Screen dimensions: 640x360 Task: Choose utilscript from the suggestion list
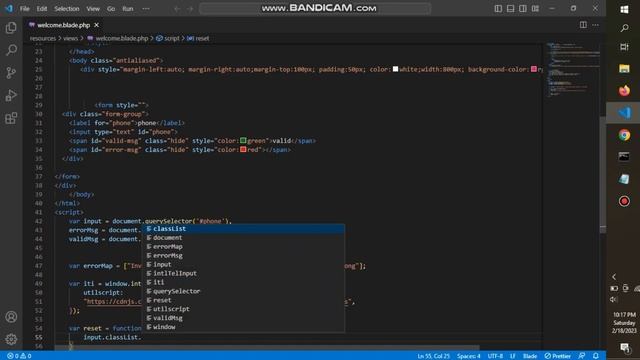click(243, 309)
